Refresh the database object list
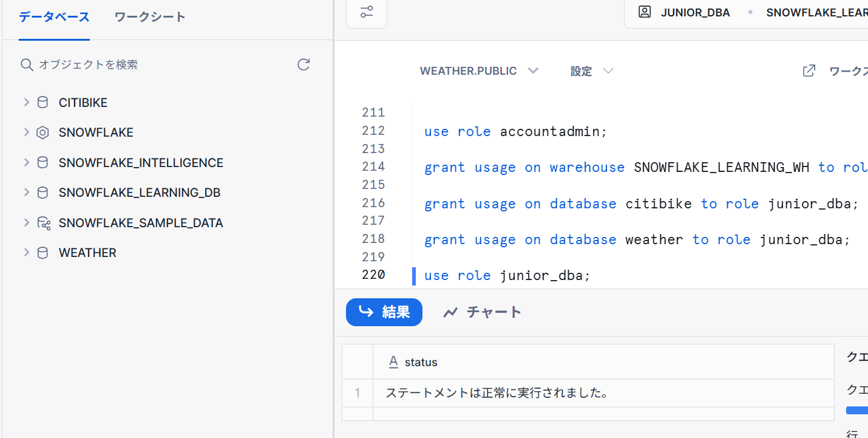868x438 pixels. 304,64
